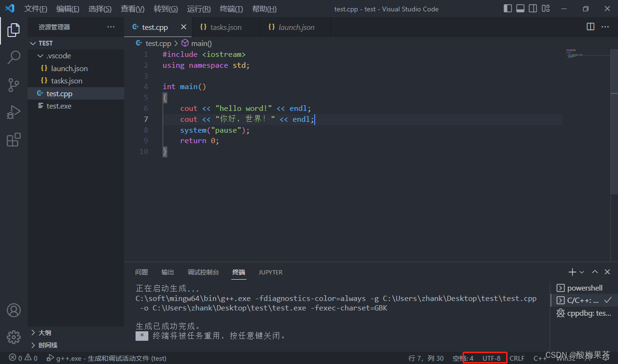Image resolution: width=618 pixels, height=364 pixels.
Task: Click line number 4 in the gutter
Action: (145, 87)
